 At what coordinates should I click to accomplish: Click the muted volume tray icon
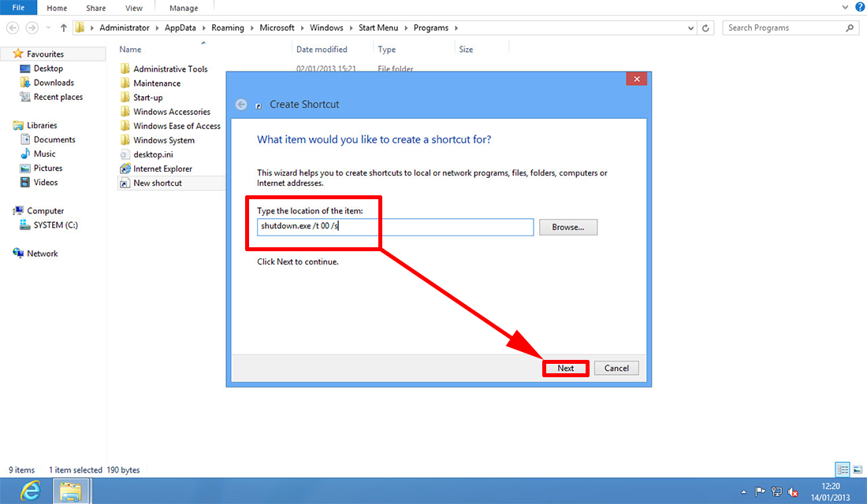pyautogui.click(x=793, y=491)
